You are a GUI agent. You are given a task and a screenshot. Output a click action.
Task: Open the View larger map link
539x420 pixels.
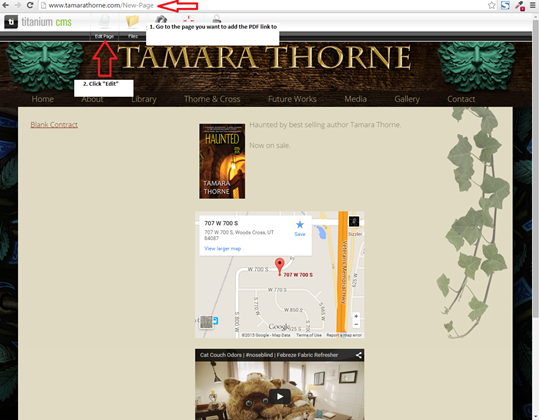[x=222, y=248]
